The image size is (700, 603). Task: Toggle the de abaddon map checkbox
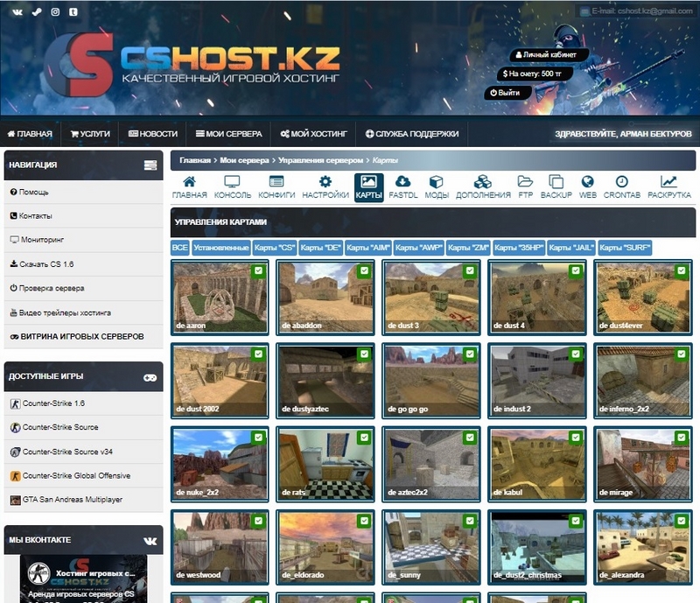click(x=364, y=270)
